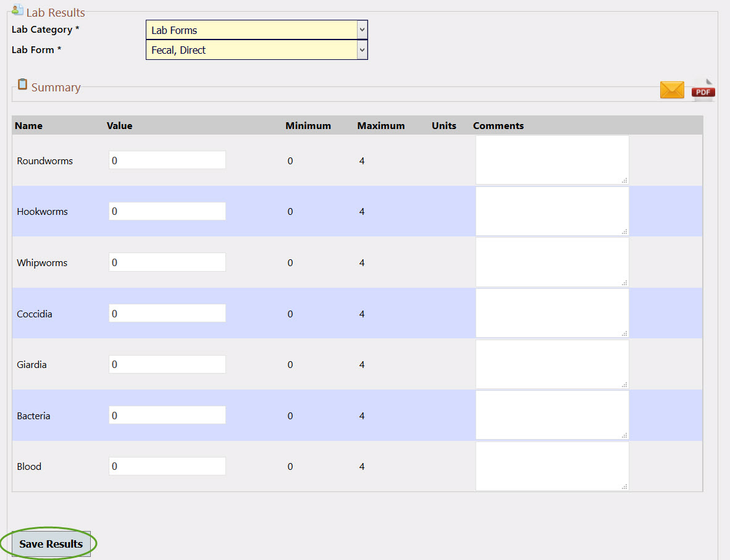Screen dimensions: 730x560
Task: Open the Lab Category dropdown
Action: click(256, 30)
